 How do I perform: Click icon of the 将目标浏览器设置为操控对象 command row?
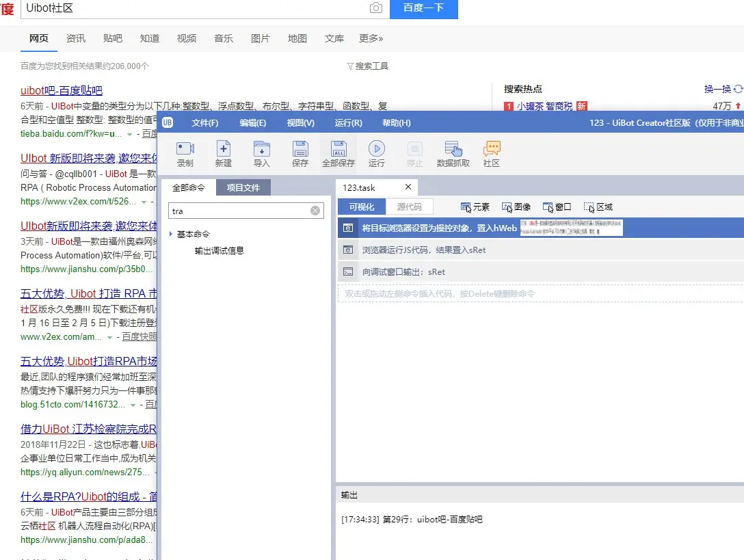point(348,228)
